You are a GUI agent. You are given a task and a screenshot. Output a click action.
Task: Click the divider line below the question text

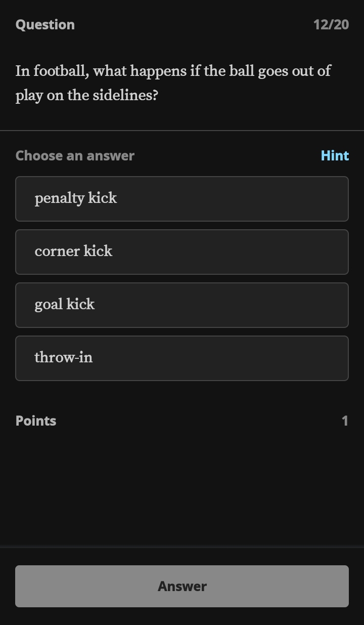(182, 131)
